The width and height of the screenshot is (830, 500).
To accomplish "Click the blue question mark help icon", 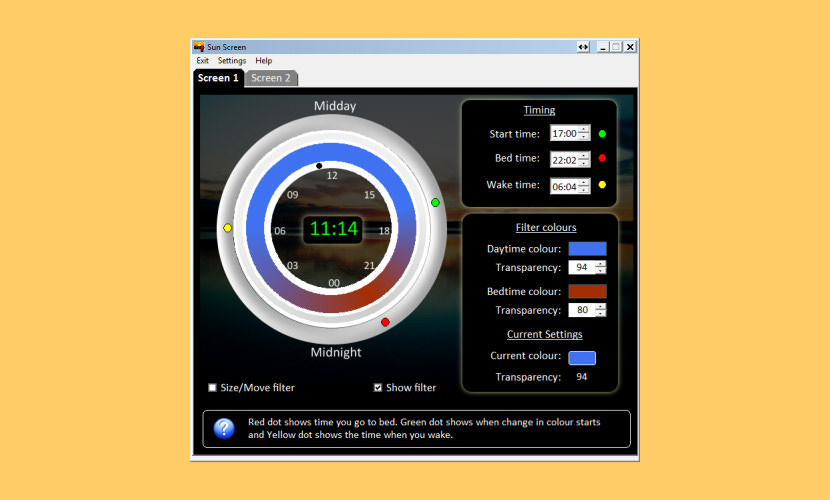I will [224, 429].
